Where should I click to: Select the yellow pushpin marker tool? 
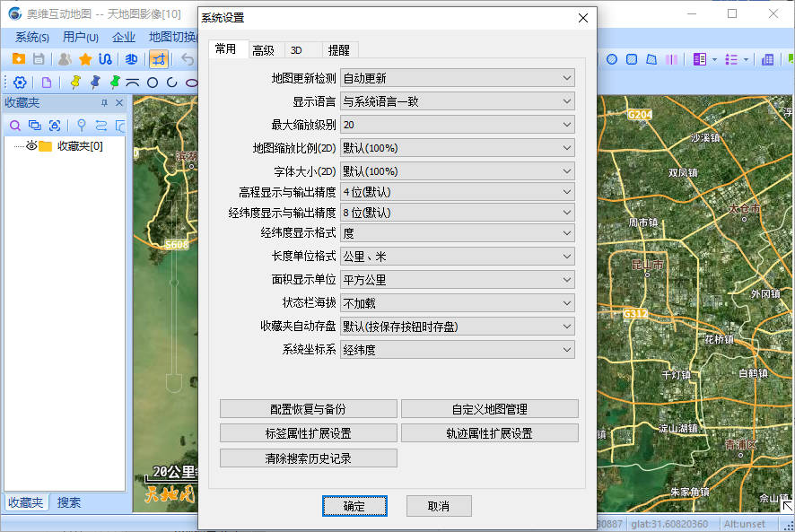coord(74,83)
